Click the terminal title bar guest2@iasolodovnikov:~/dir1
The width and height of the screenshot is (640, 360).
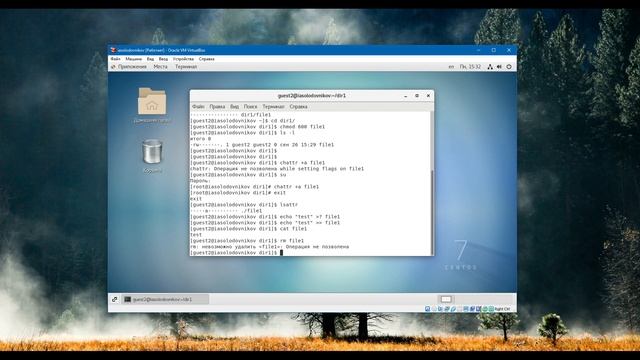pos(312,96)
